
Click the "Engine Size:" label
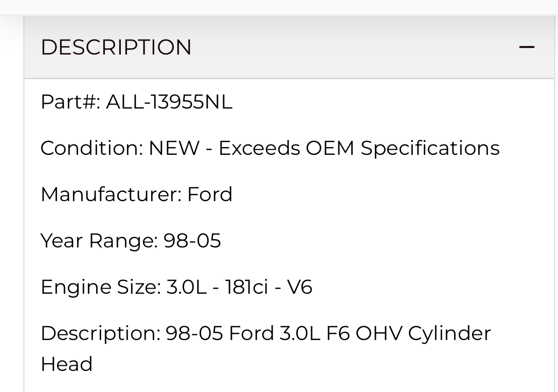(x=101, y=287)
